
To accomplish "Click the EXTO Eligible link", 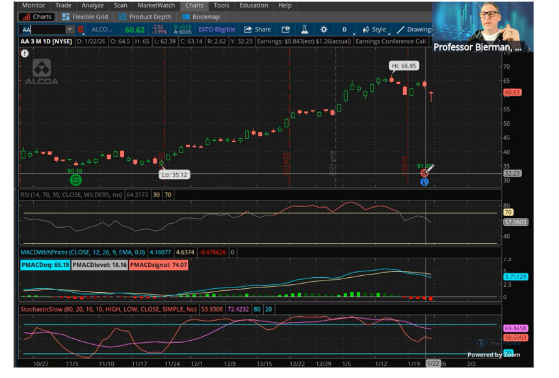I will coord(217,30).
